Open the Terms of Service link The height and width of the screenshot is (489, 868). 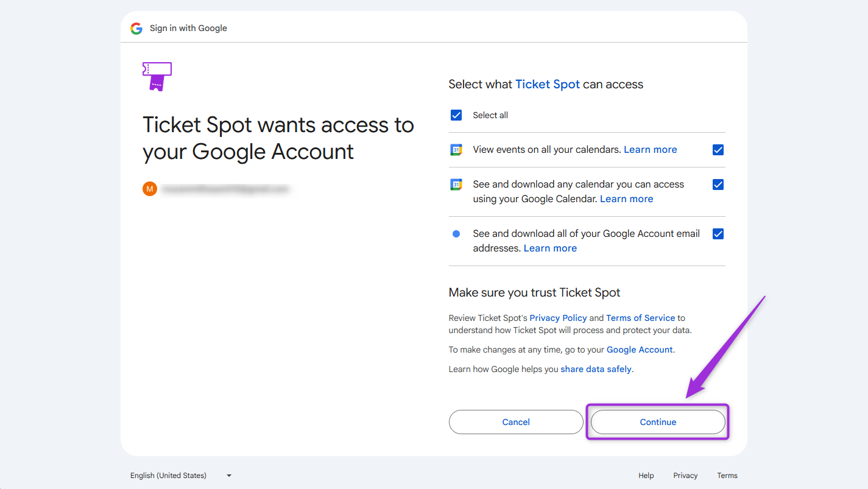click(640, 318)
